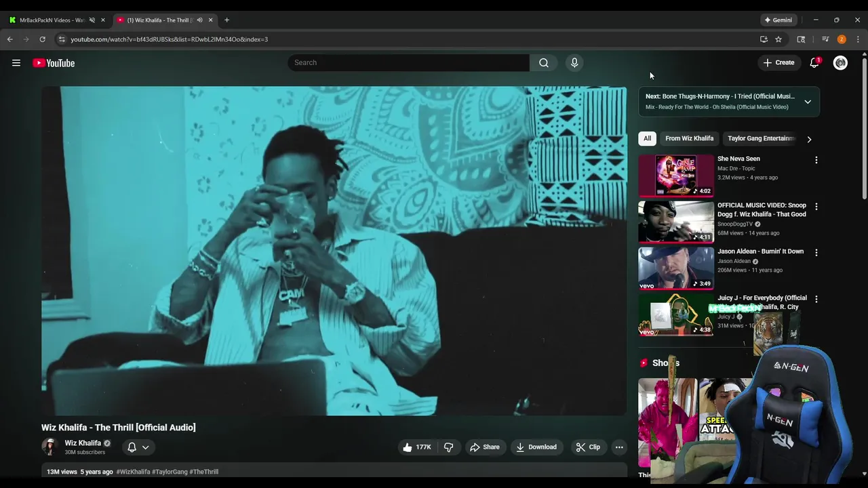Open Jason Aldean Burnin' It Down thumbnail

[676, 268]
